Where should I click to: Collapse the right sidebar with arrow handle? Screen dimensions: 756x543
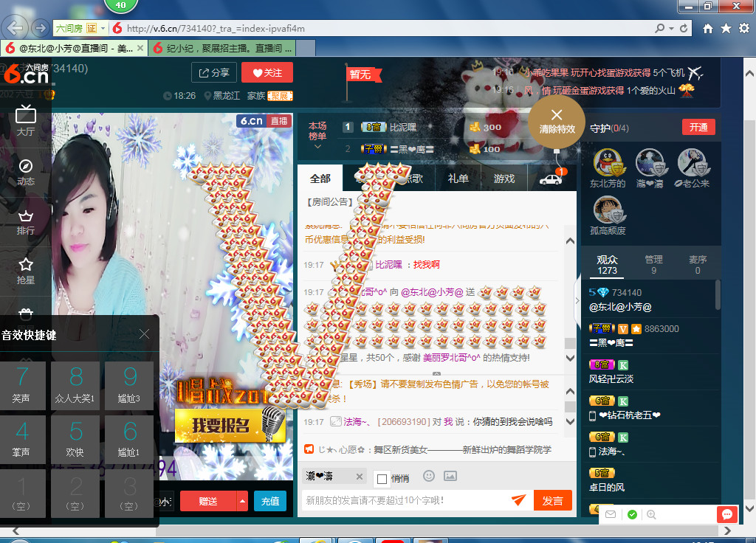coord(577,301)
